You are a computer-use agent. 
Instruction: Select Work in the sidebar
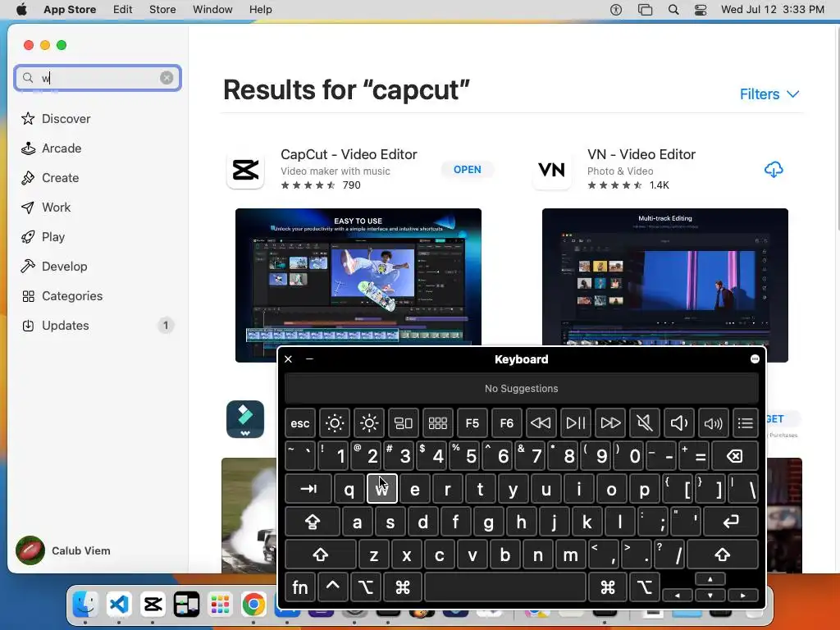(46, 207)
